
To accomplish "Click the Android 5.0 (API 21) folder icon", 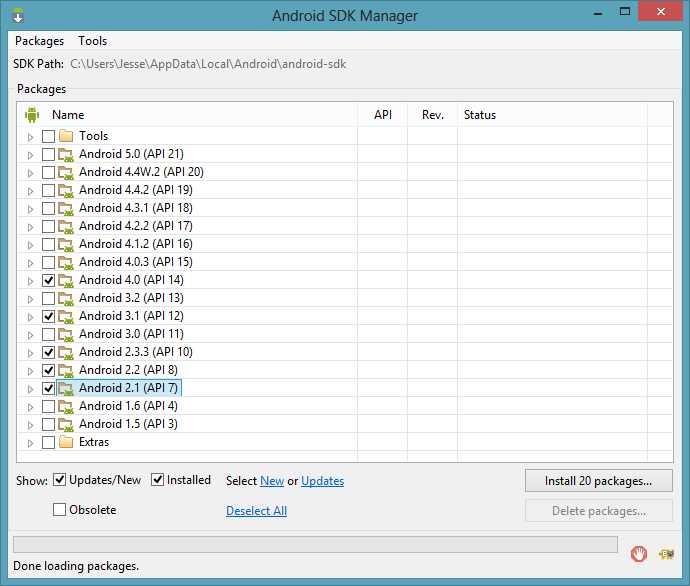I will pyautogui.click(x=67, y=154).
